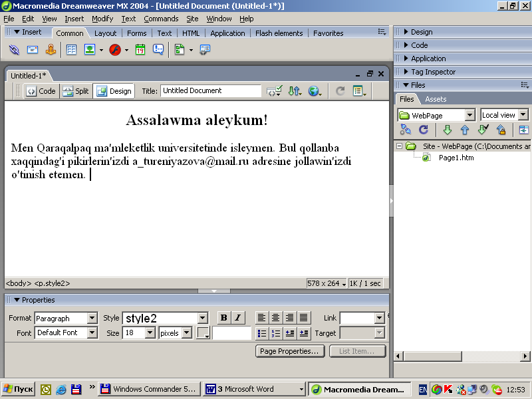The width and height of the screenshot is (532, 399).
Task: Justify text in Properties panel
Action: coord(304,318)
